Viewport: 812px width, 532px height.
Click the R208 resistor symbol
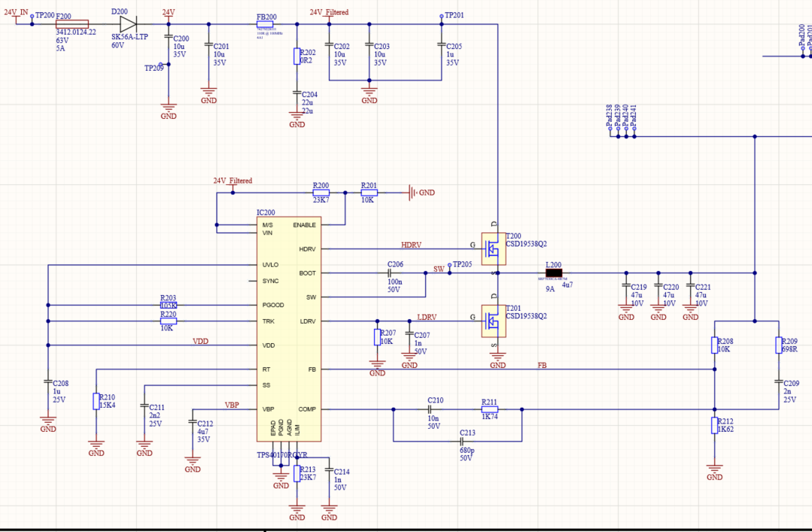point(715,345)
